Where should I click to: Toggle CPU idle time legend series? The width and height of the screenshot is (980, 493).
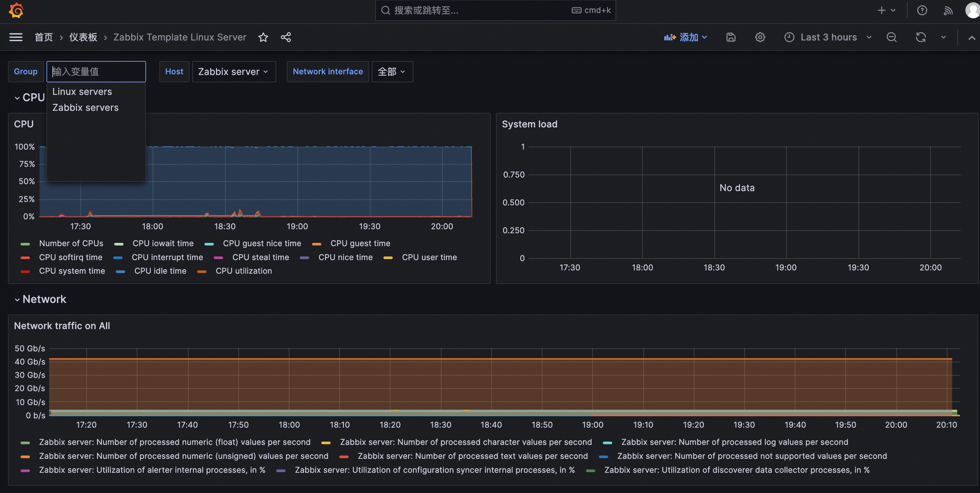tap(160, 271)
